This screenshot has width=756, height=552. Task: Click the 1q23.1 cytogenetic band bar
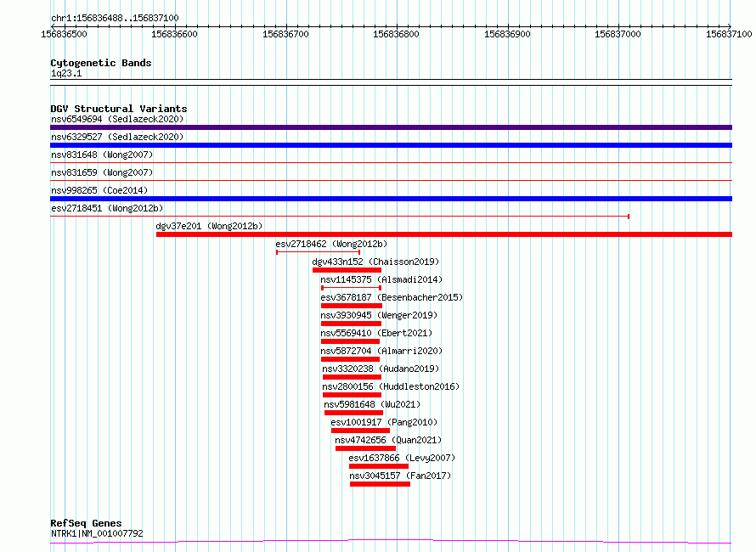pyautogui.click(x=391, y=82)
